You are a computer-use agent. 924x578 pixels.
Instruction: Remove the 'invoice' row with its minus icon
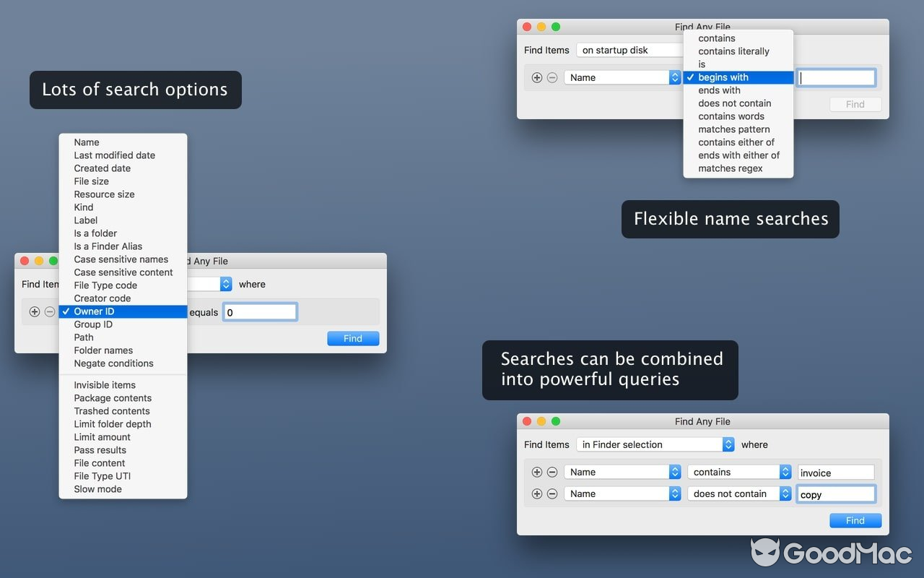pos(553,471)
